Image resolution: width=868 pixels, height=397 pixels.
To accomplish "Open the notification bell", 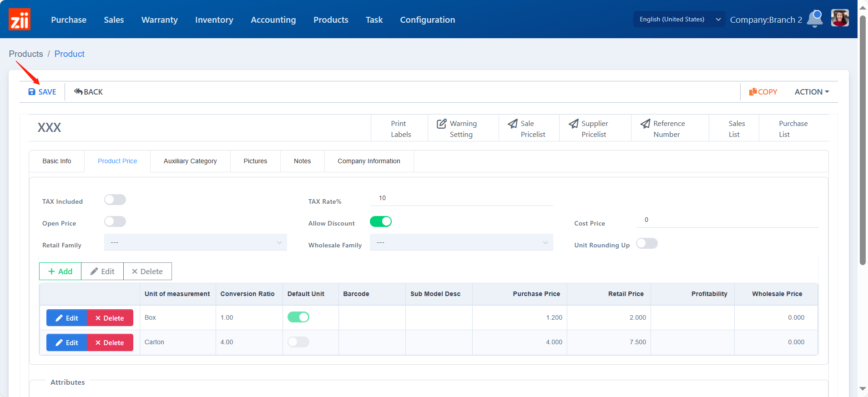I will click(815, 19).
